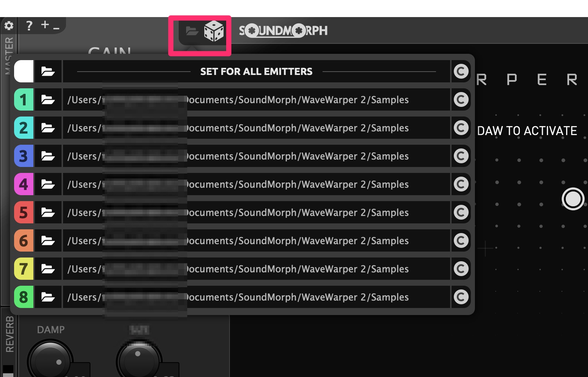Open settings gear icon
588x377 pixels.
[x=9, y=26]
